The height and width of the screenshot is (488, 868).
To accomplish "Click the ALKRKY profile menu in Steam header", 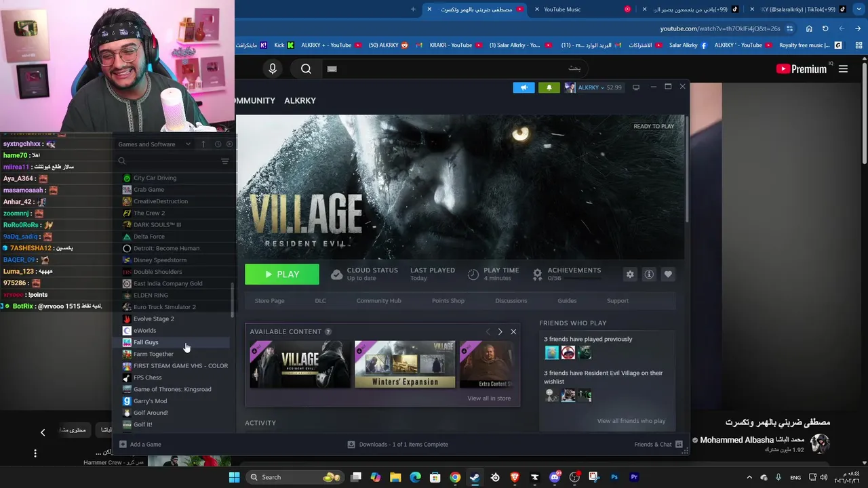I will click(x=300, y=100).
